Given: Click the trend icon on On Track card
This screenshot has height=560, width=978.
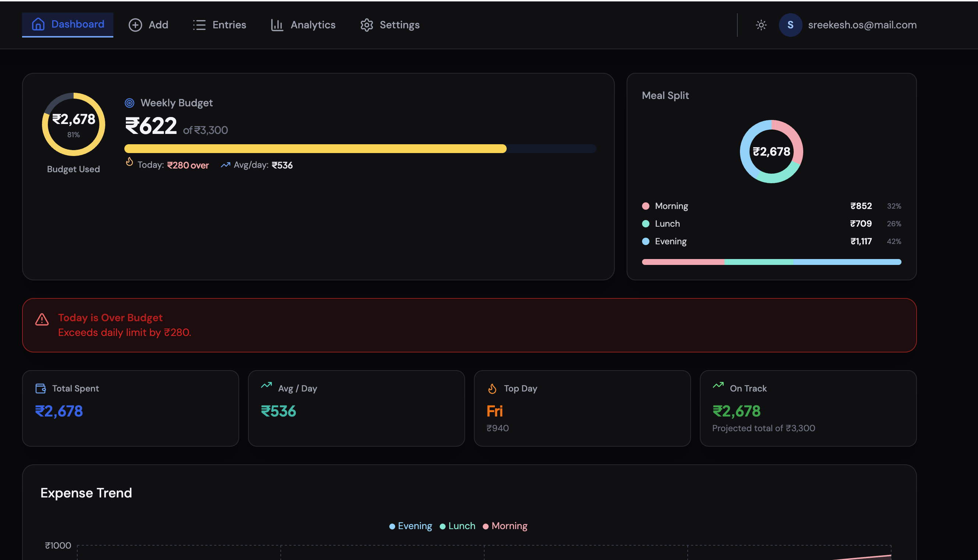Looking at the screenshot, I should [x=718, y=385].
